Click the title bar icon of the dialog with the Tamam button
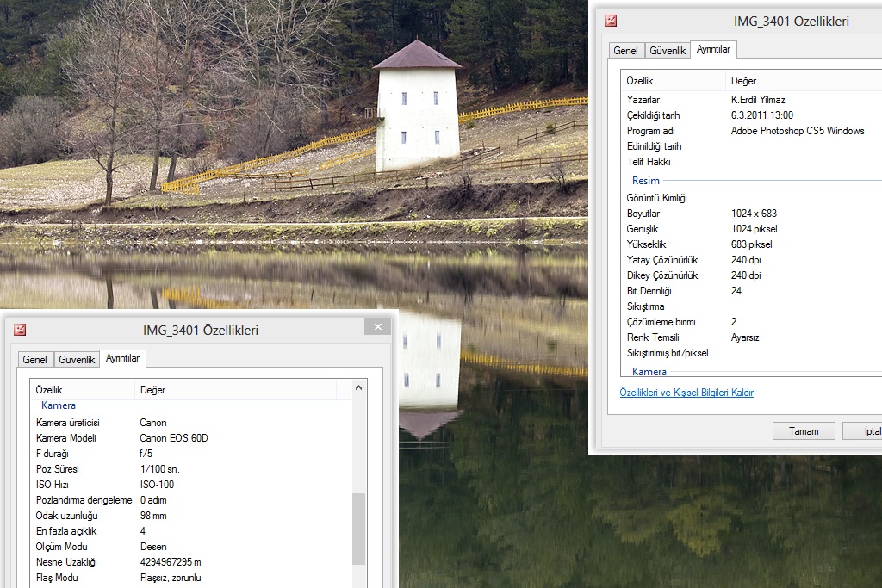882x588 pixels. [x=610, y=21]
